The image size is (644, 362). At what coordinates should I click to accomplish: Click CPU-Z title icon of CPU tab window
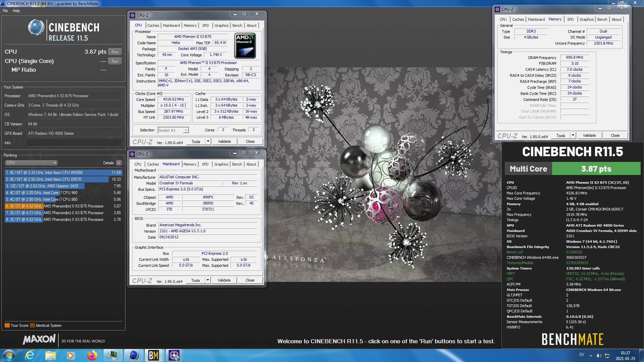(x=132, y=15)
